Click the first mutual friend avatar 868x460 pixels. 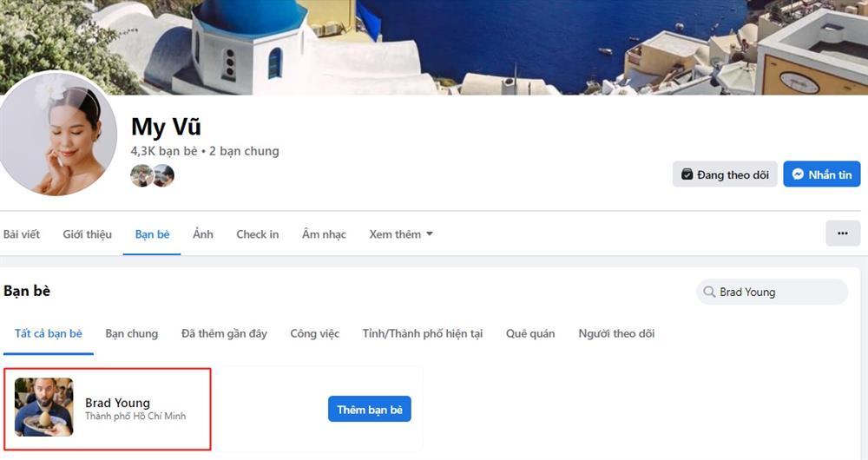[141, 175]
